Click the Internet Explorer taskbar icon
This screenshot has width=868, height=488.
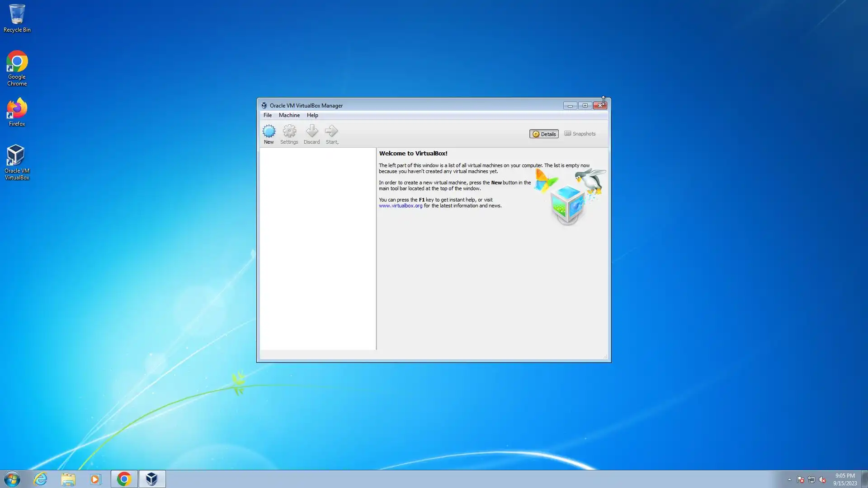(41, 479)
